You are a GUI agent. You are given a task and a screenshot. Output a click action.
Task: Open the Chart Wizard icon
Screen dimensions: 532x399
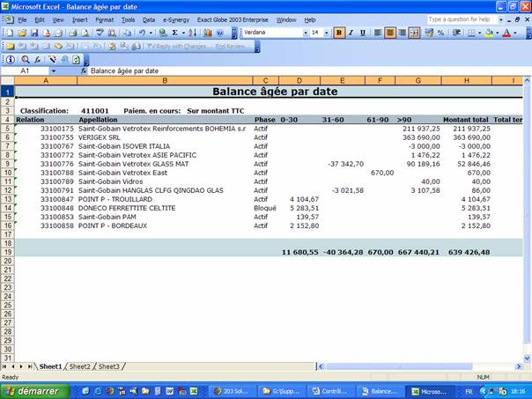(x=207, y=33)
